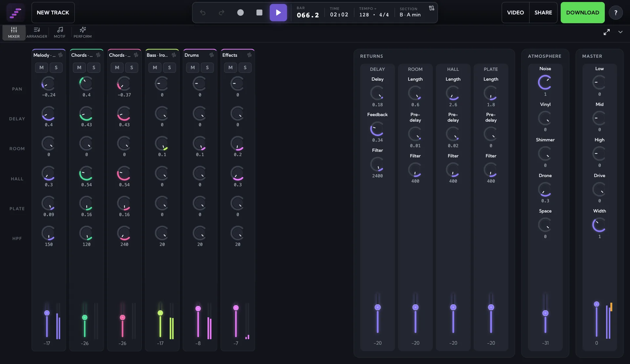Expand the mixer to fullscreen
The width and height of the screenshot is (630, 364).
[607, 32]
